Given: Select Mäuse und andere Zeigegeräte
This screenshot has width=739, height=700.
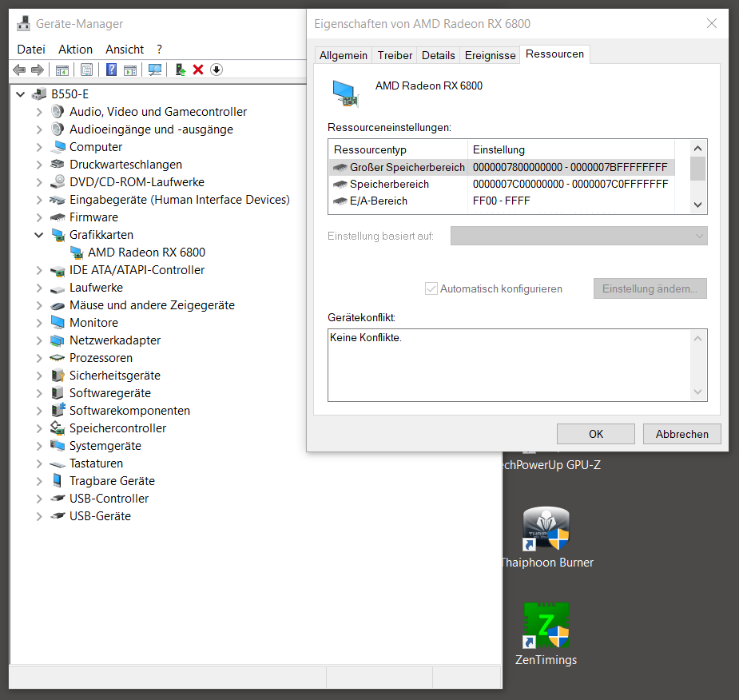Looking at the screenshot, I should coord(152,305).
